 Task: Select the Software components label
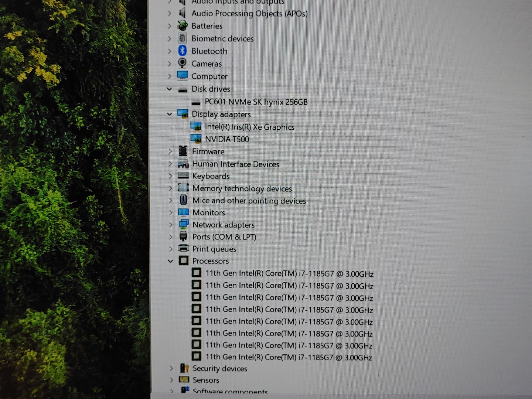click(230, 391)
